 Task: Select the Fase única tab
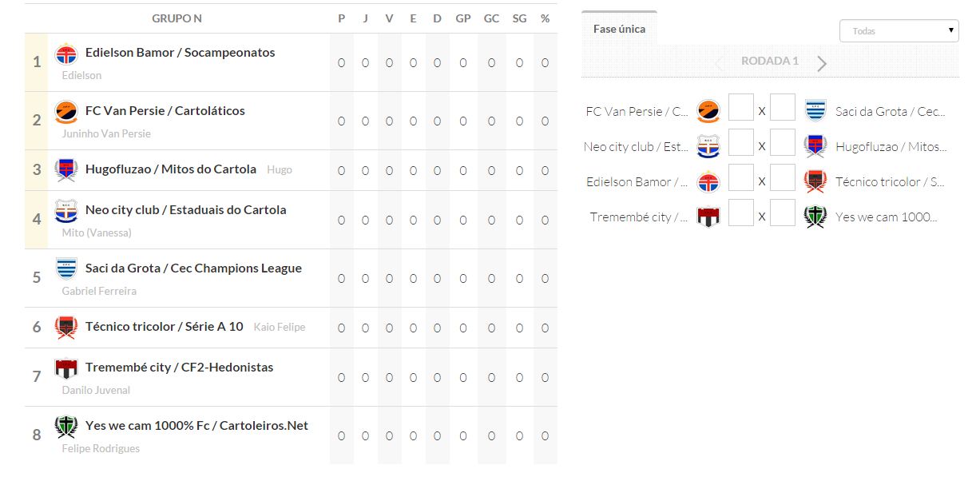[x=619, y=29]
